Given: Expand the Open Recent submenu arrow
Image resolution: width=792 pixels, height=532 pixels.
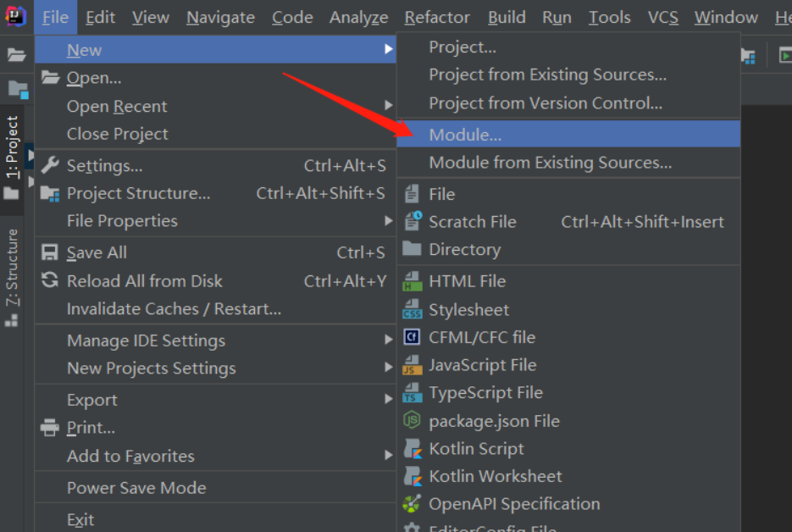Looking at the screenshot, I should (388, 105).
